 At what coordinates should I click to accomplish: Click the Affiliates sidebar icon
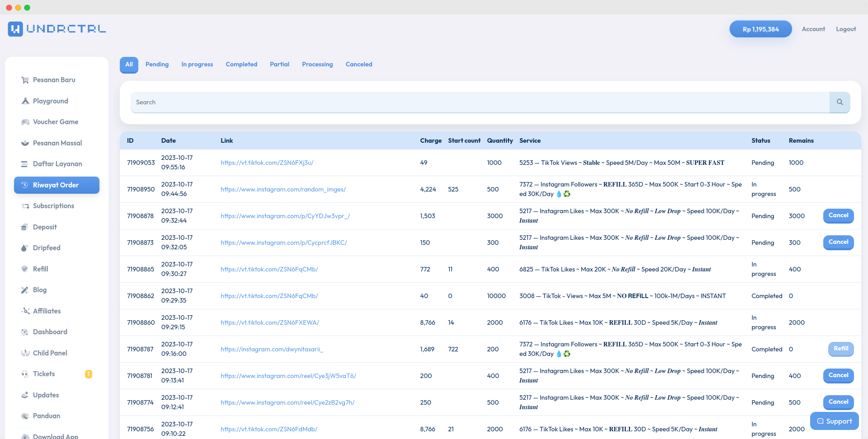pos(25,311)
